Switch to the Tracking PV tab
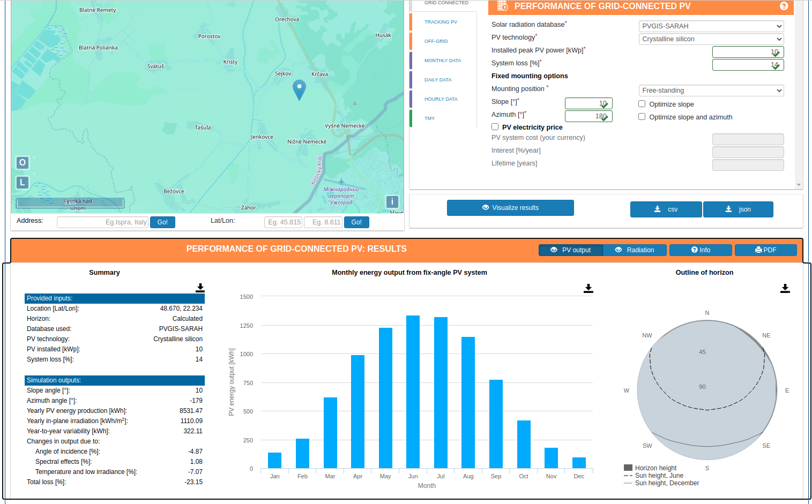This screenshot has width=812, height=504. 441,22
